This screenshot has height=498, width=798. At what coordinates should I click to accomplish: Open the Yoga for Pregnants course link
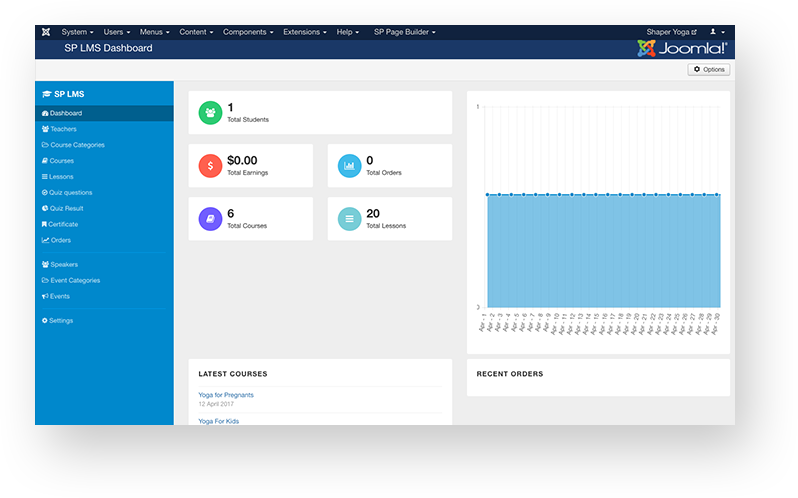point(226,395)
